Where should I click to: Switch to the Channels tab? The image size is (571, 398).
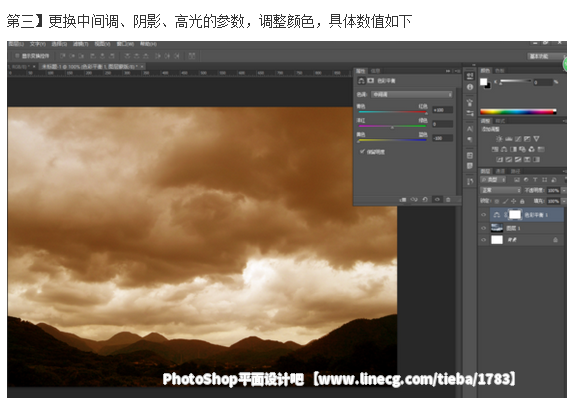[501, 171]
